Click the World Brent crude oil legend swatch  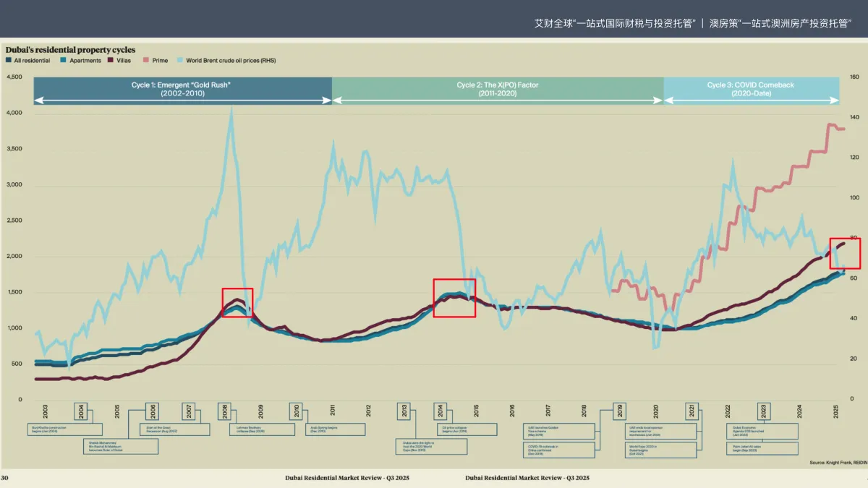[x=180, y=61]
